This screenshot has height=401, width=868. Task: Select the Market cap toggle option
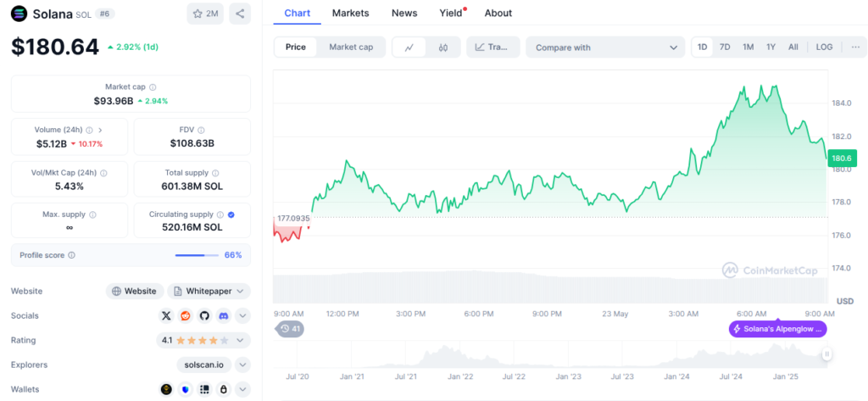coord(351,47)
